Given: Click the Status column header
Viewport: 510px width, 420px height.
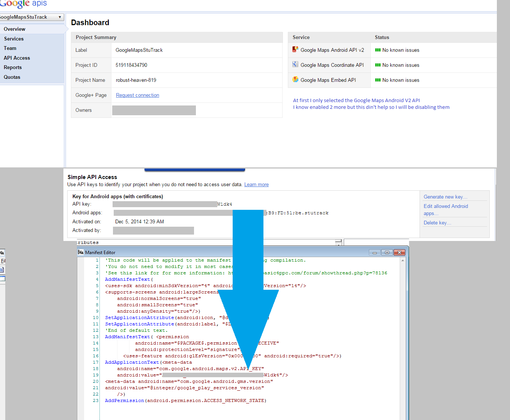Looking at the screenshot, I should pos(382,37).
